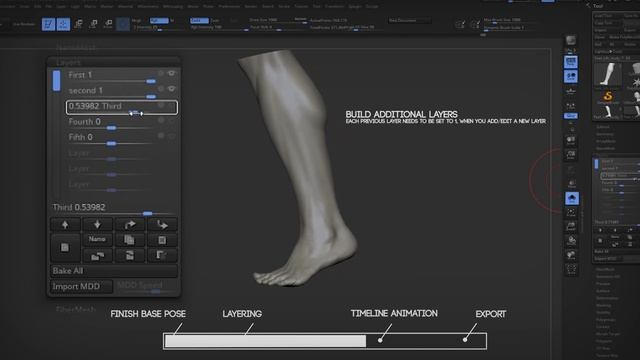Toggle the record dot on Fifth layer
This screenshot has height=360, width=640.
[161, 136]
